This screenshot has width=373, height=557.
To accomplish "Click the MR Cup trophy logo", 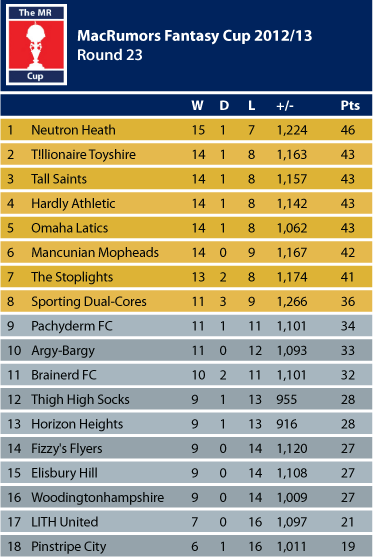I will pyautogui.click(x=37, y=45).
